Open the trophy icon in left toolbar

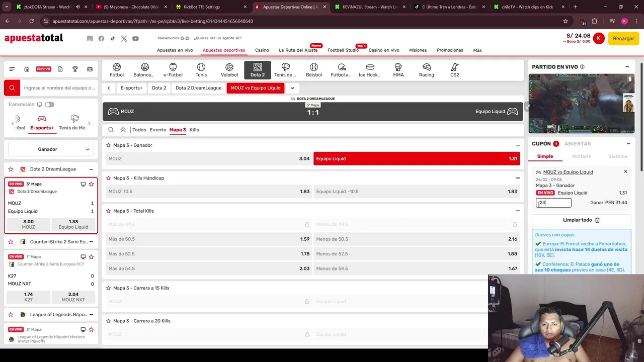[75, 69]
